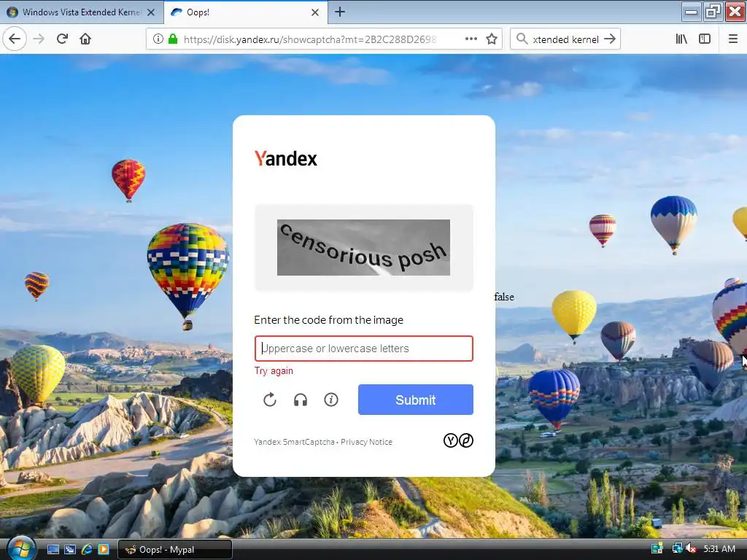Click the captcha image 'censorious posh'
Image resolution: width=747 pixels, height=560 pixels.
(x=363, y=248)
